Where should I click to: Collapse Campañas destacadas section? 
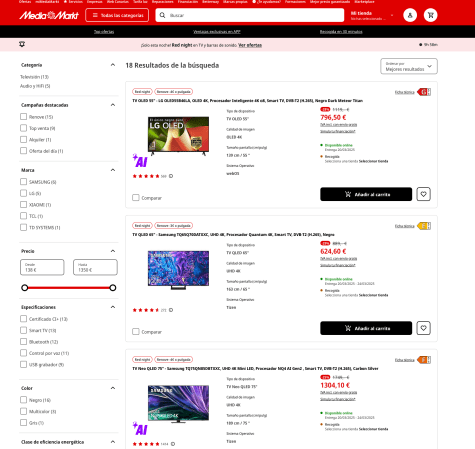tap(113, 105)
